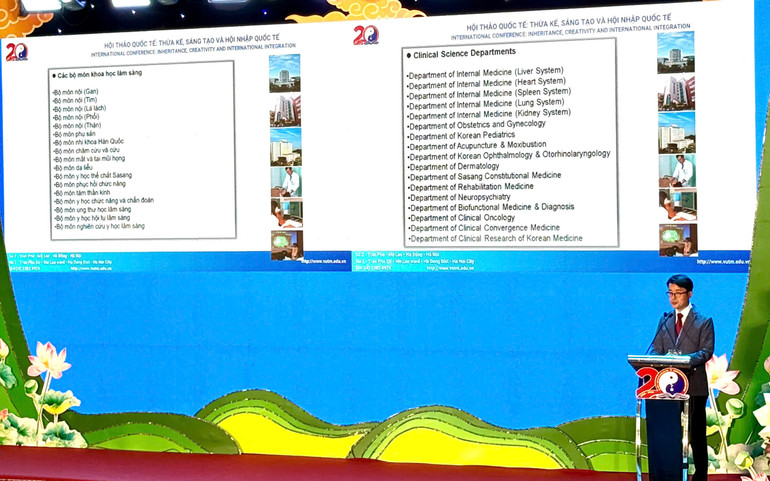Open the brain scan thumbnail on English slide
The image size is (770, 481).
(677, 239)
